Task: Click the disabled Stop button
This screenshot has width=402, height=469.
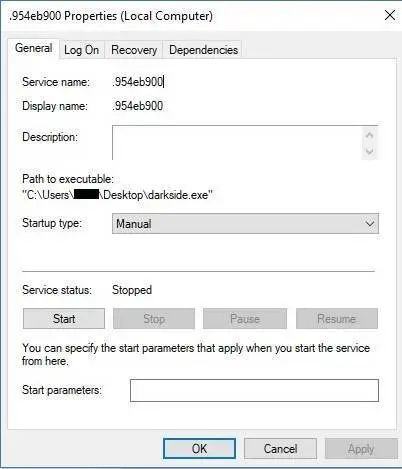Action: (x=154, y=319)
